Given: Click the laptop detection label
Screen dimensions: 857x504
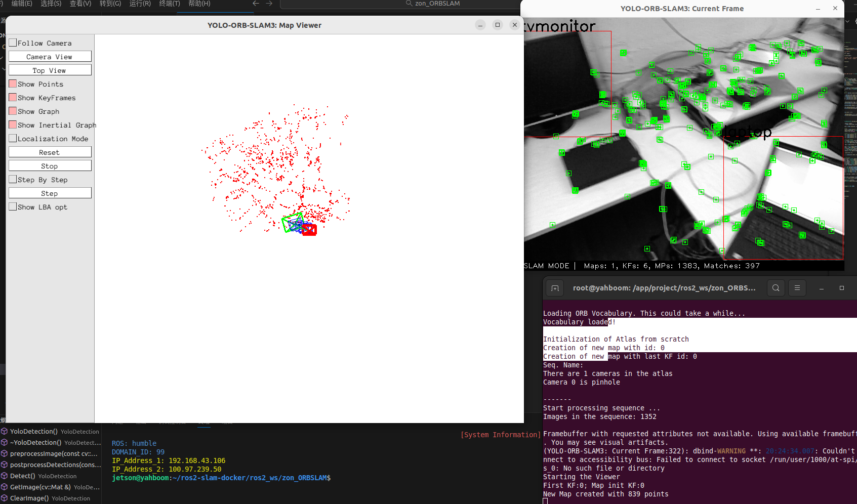Looking at the screenshot, I should pyautogui.click(x=748, y=132).
